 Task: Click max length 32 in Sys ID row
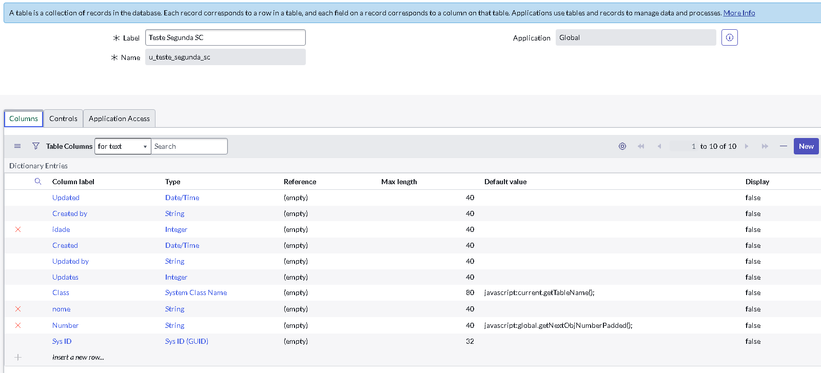470,341
